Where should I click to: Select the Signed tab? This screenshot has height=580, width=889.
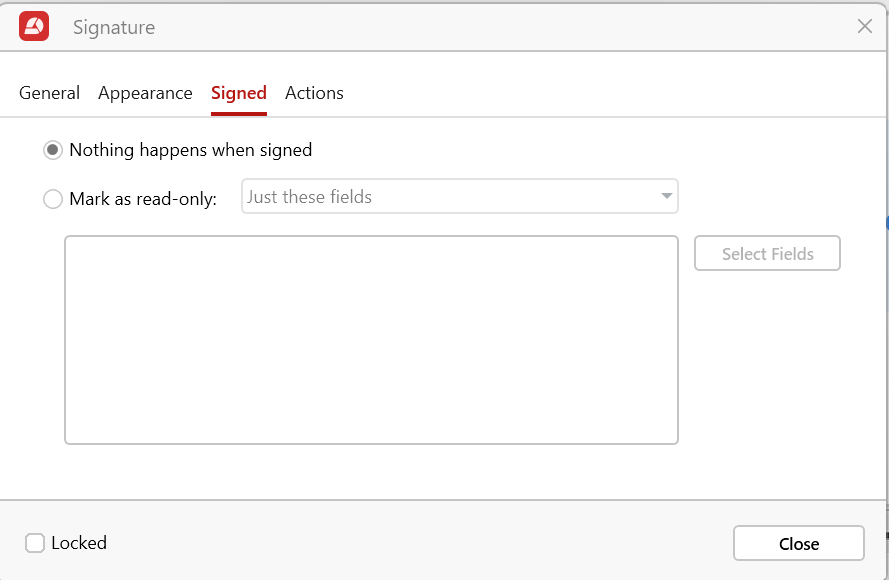point(238,93)
